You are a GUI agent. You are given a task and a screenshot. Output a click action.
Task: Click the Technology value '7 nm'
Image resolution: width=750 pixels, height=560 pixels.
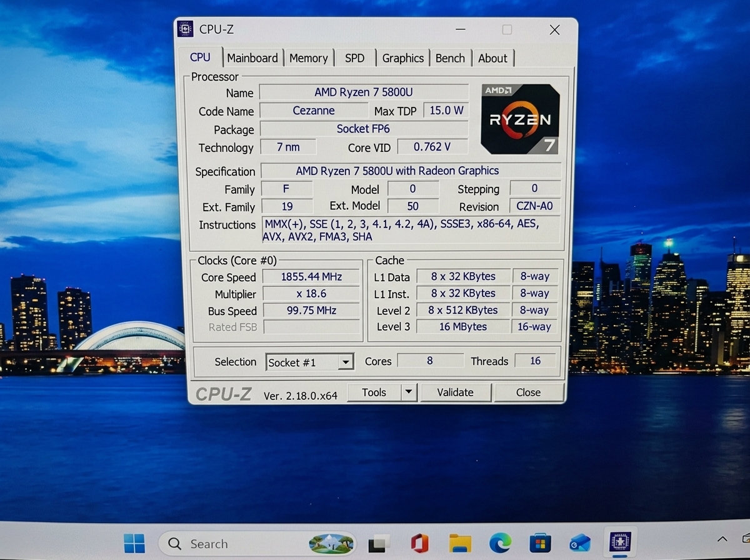[x=288, y=147]
